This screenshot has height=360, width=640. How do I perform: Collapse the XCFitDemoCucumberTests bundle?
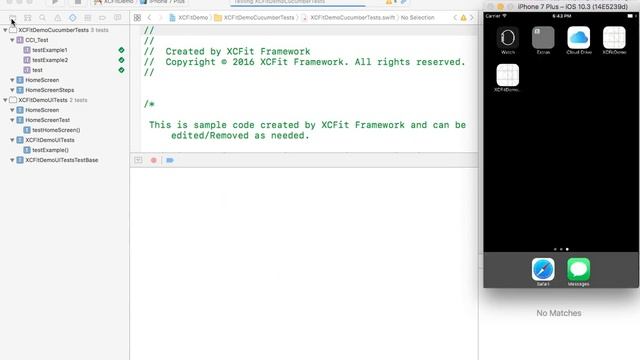click(5, 30)
